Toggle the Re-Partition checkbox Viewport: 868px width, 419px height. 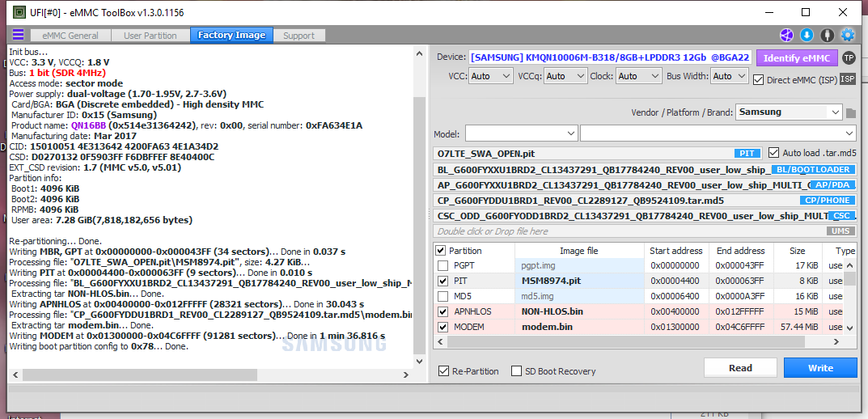coord(443,370)
